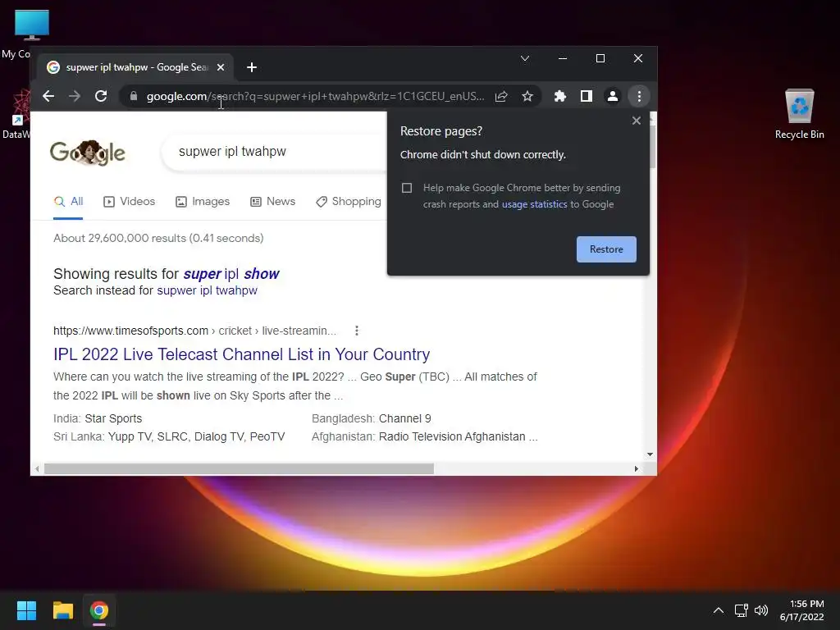Click the 'India: Star Sports' text
Viewport: 840px width, 630px height.
[x=98, y=418]
